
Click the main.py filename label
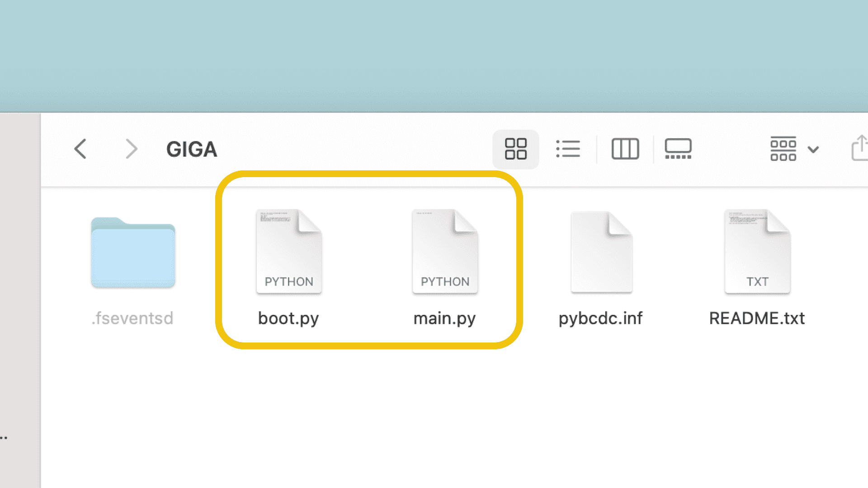pos(444,319)
